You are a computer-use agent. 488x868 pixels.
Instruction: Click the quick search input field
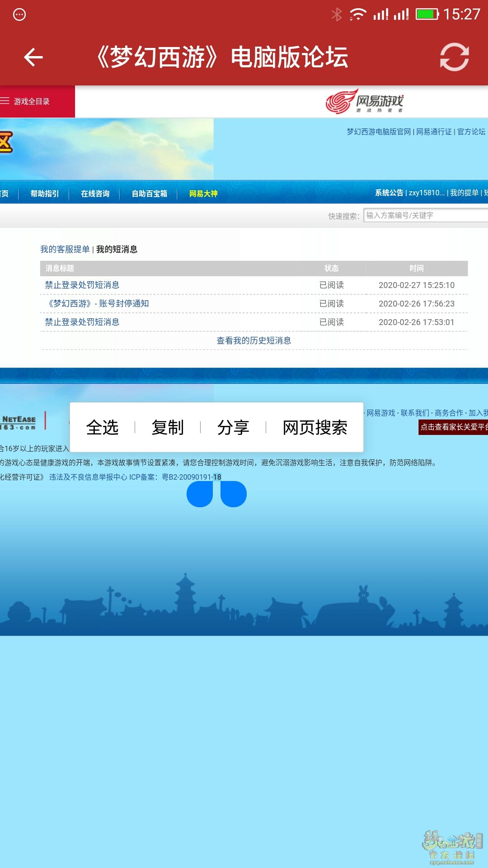coord(426,215)
